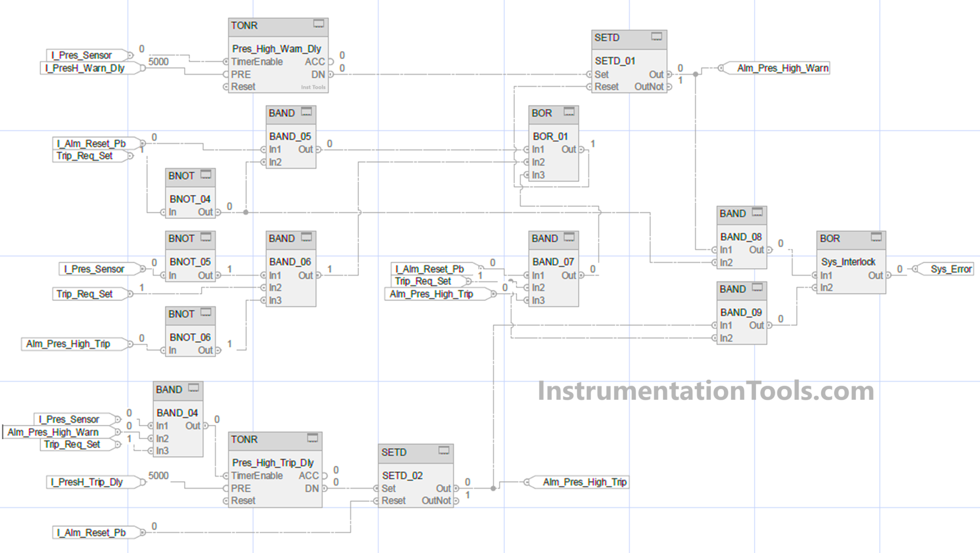The width and height of the screenshot is (980, 553).
Task: Select Trip_Req_Set input feeding BAND_06
Action: pos(92,294)
